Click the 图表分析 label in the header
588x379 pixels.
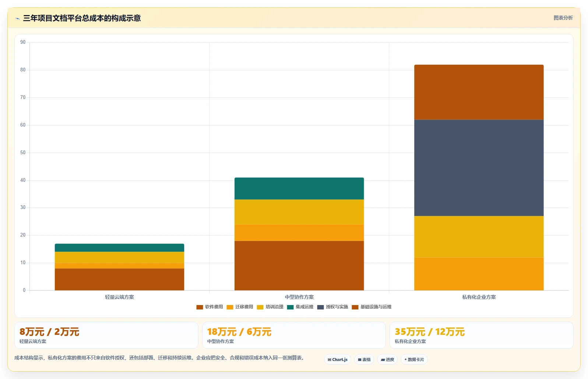click(x=563, y=18)
